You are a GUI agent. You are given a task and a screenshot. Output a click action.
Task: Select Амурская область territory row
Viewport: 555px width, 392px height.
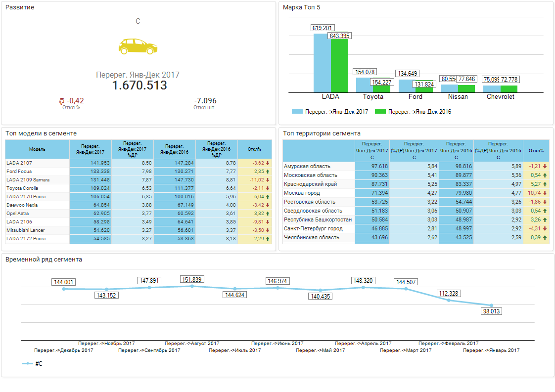tap(416, 166)
